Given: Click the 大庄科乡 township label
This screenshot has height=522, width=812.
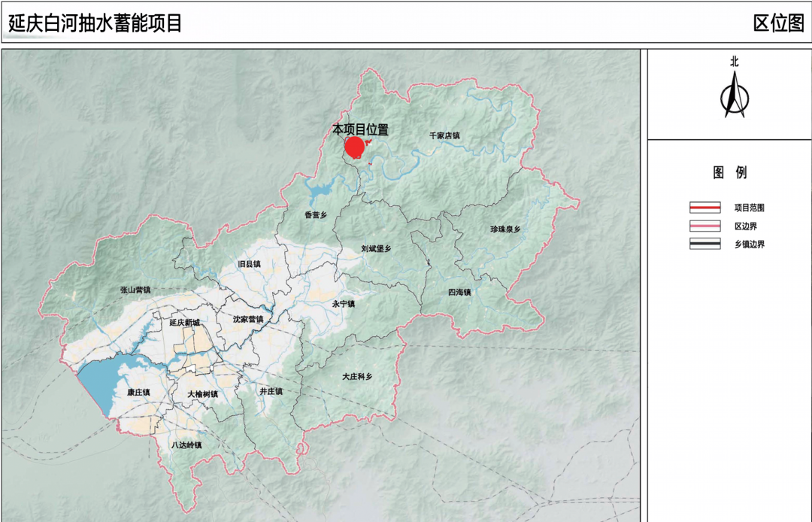Looking at the screenshot, I should coord(357,376).
